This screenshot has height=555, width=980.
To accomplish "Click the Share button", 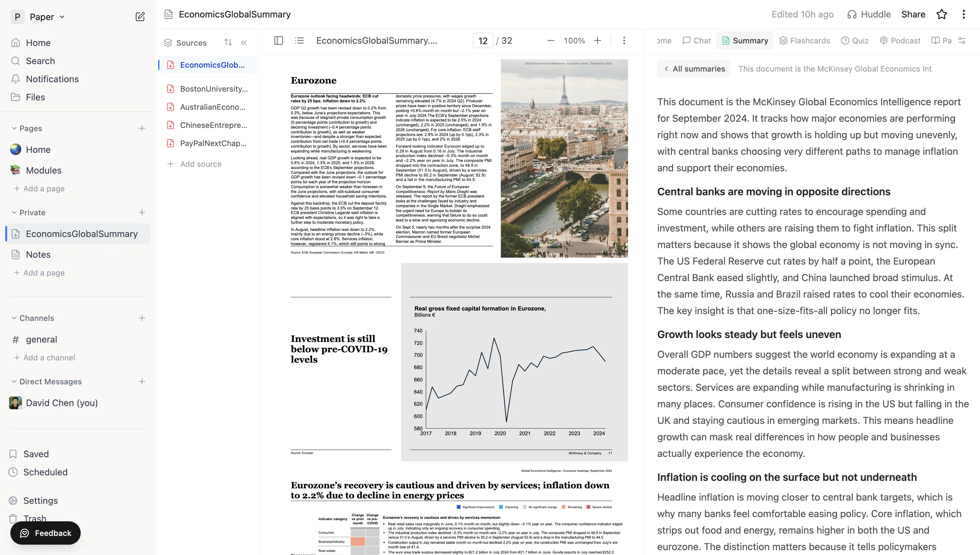I will (913, 15).
